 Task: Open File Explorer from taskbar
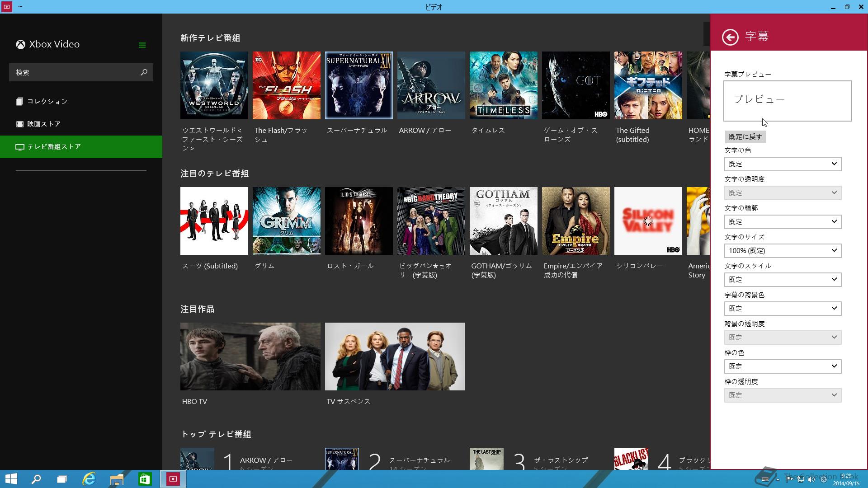click(x=117, y=479)
